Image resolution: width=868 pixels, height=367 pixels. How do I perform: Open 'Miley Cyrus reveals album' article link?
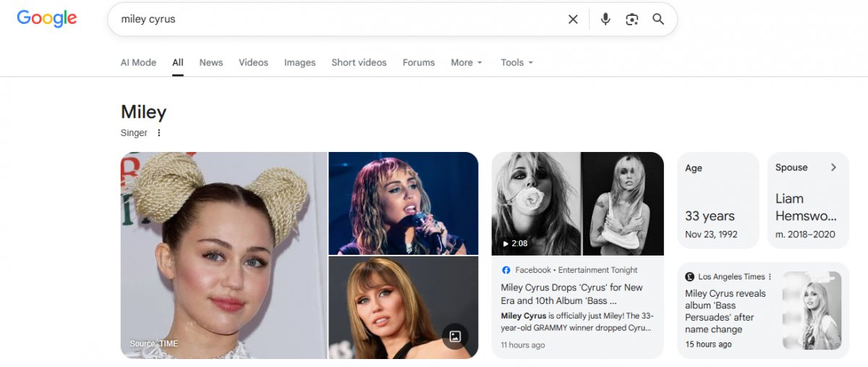pos(726,311)
